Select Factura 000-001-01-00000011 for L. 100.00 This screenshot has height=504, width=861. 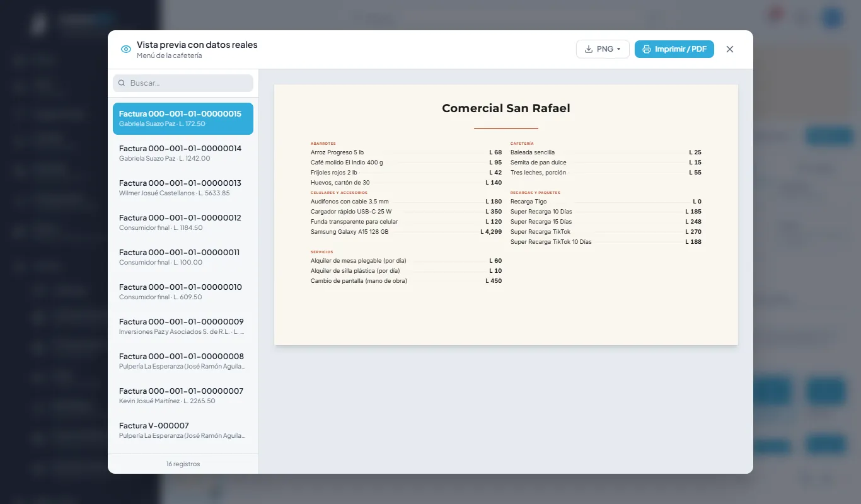(x=183, y=257)
